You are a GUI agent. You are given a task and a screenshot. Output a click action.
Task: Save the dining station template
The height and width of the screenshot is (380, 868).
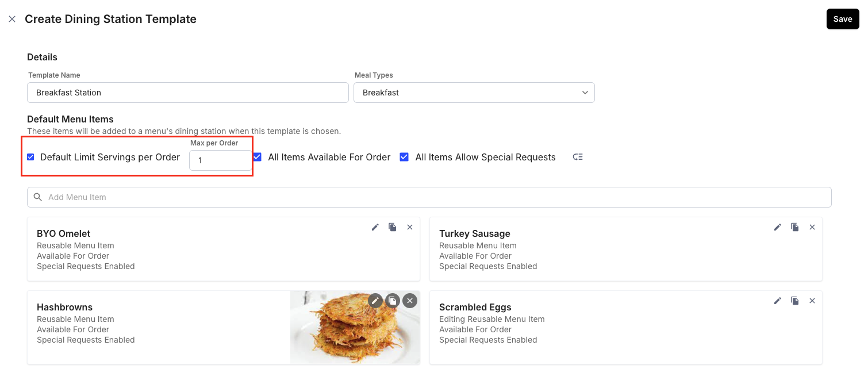[843, 19]
